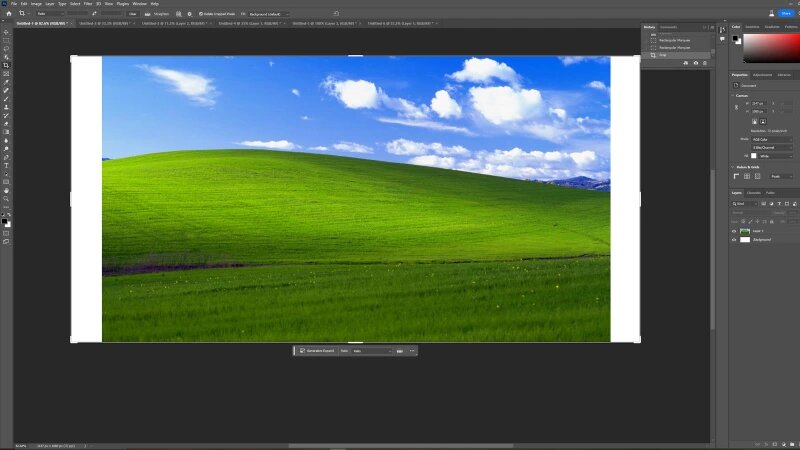Open the RGB Color mode dropdown
Viewport: 800px width, 450px height.
(x=772, y=139)
